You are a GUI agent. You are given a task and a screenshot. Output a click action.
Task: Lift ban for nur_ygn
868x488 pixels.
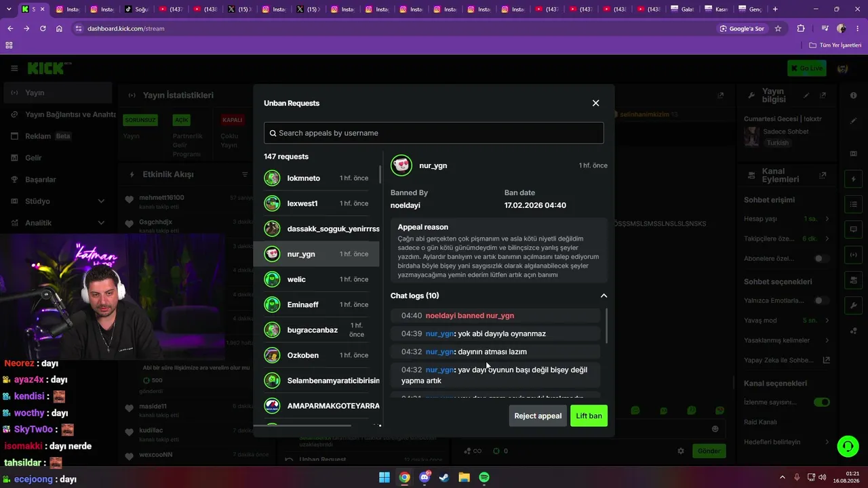click(x=589, y=415)
